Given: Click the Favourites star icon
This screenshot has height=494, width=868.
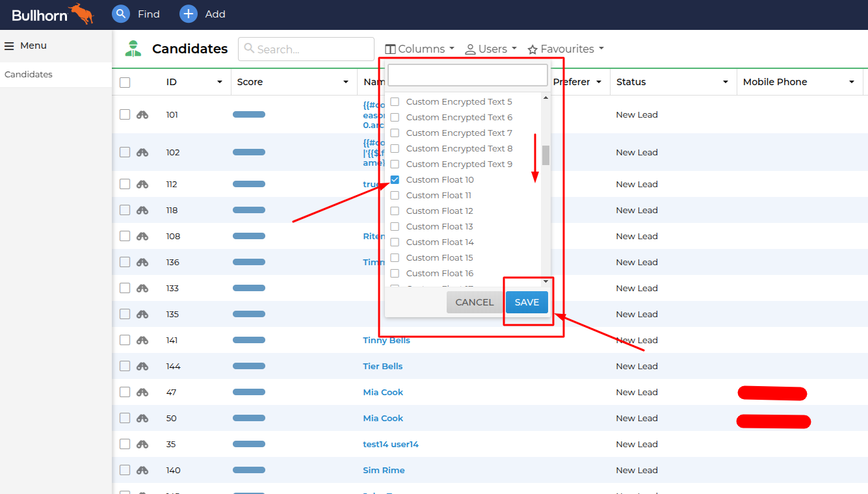Looking at the screenshot, I should click(x=533, y=48).
